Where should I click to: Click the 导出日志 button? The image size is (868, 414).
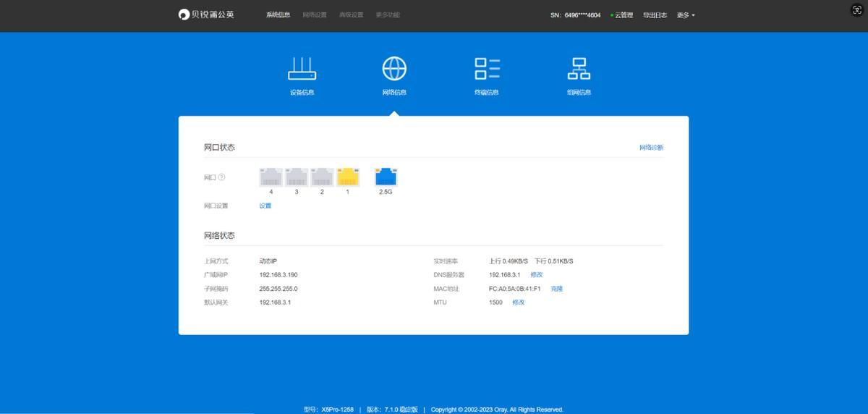(x=655, y=15)
